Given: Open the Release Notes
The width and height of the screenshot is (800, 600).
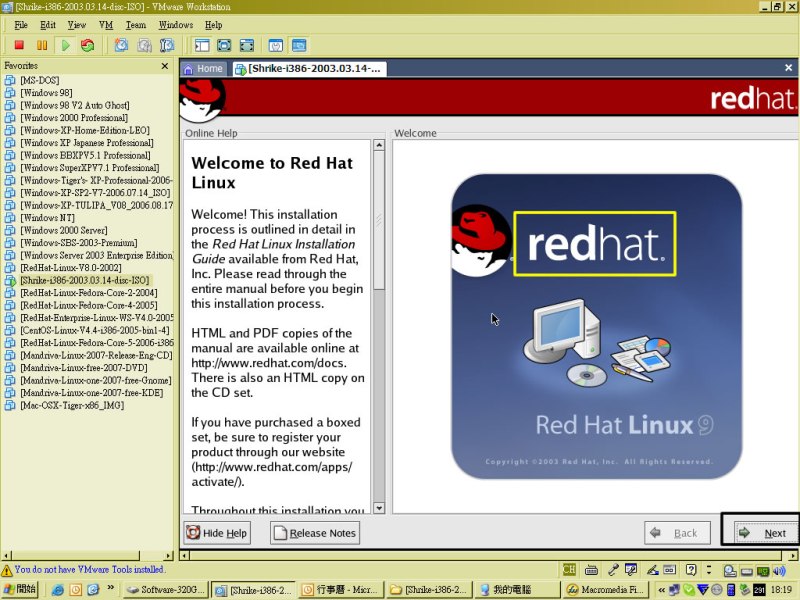Looking at the screenshot, I should tap(315, 533).
